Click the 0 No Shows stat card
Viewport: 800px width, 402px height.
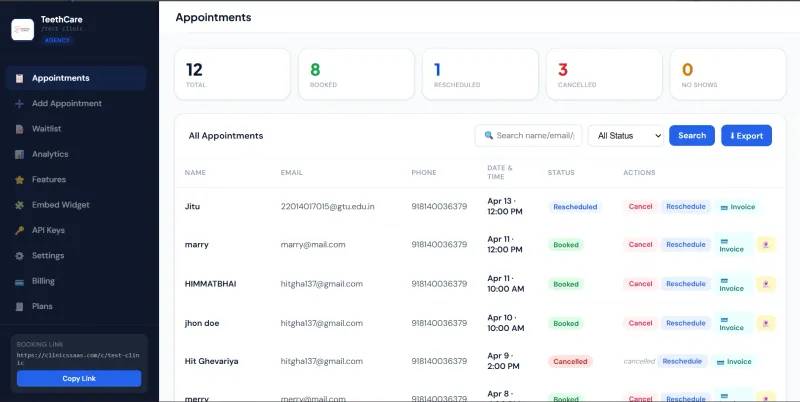(728, 74)
